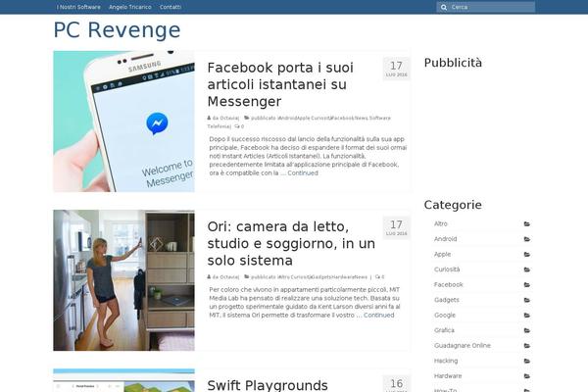Open the Hardware category in sidebar
Screen dimensions: 588x392
pos(448,376)
